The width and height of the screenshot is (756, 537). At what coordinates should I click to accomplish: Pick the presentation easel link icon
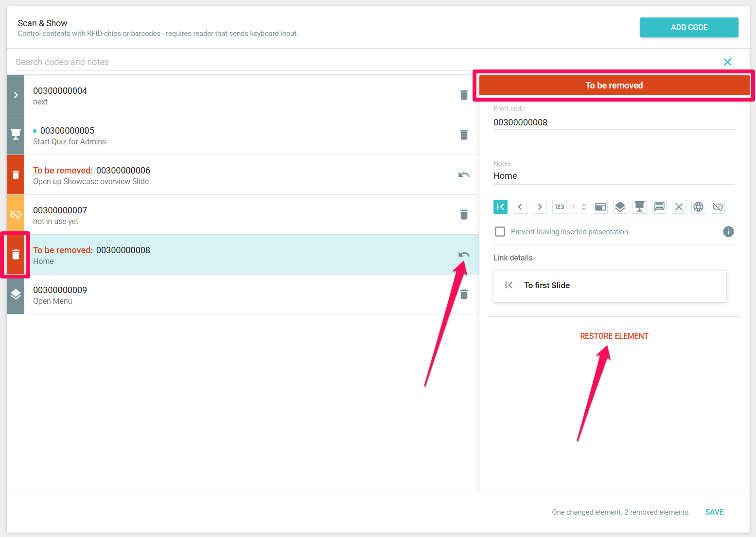pos(639,207)
